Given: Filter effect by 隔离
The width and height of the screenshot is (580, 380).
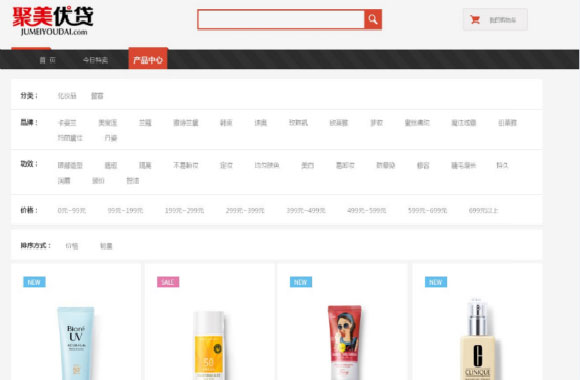Looking at the screenshot, I should pyautogui.click(x=145, y=165).
